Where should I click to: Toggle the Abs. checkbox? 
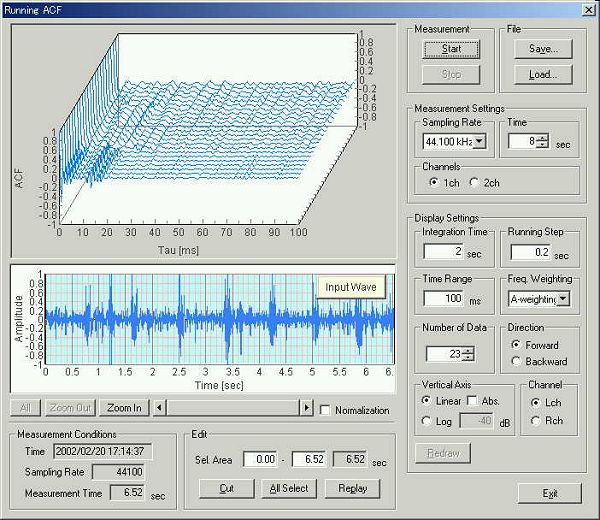pos(472,401)
